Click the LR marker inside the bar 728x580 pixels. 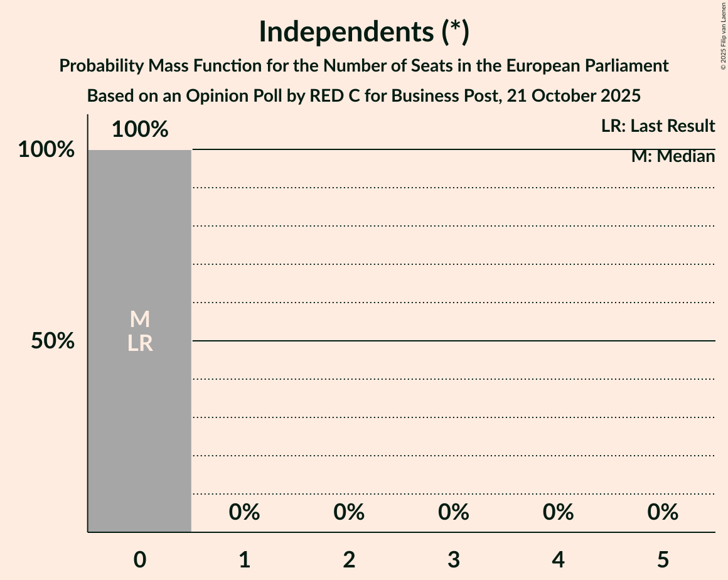tap(140, 343)
